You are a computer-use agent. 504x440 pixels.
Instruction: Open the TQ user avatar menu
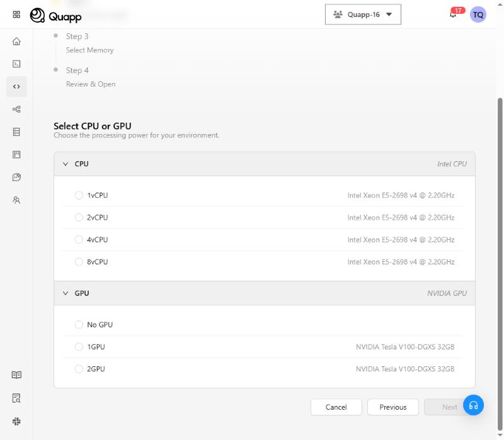tap(478, 14)
